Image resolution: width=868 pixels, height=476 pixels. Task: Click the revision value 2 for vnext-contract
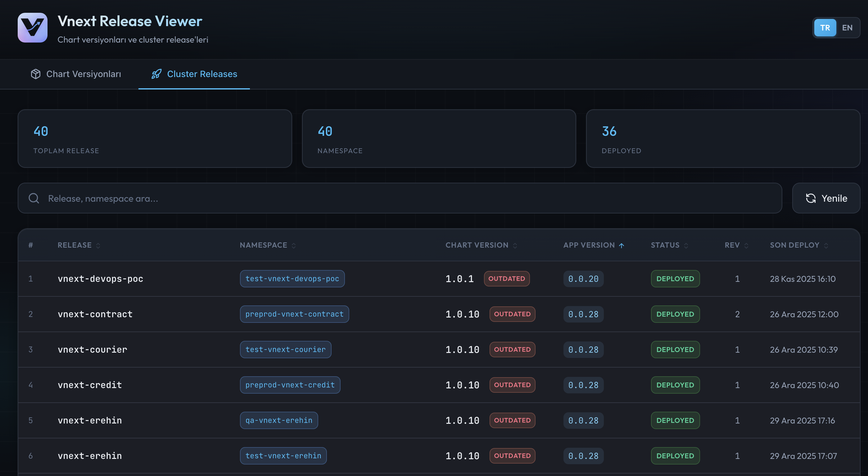(737, 314)
